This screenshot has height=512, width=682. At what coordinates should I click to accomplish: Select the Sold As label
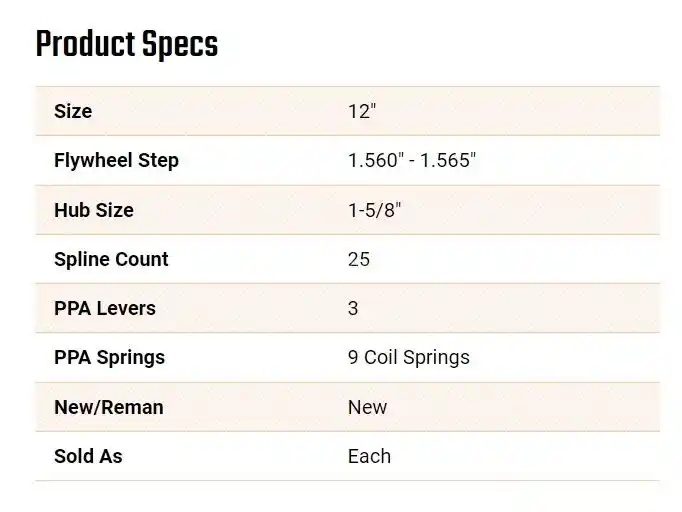[x=88, y=456]
